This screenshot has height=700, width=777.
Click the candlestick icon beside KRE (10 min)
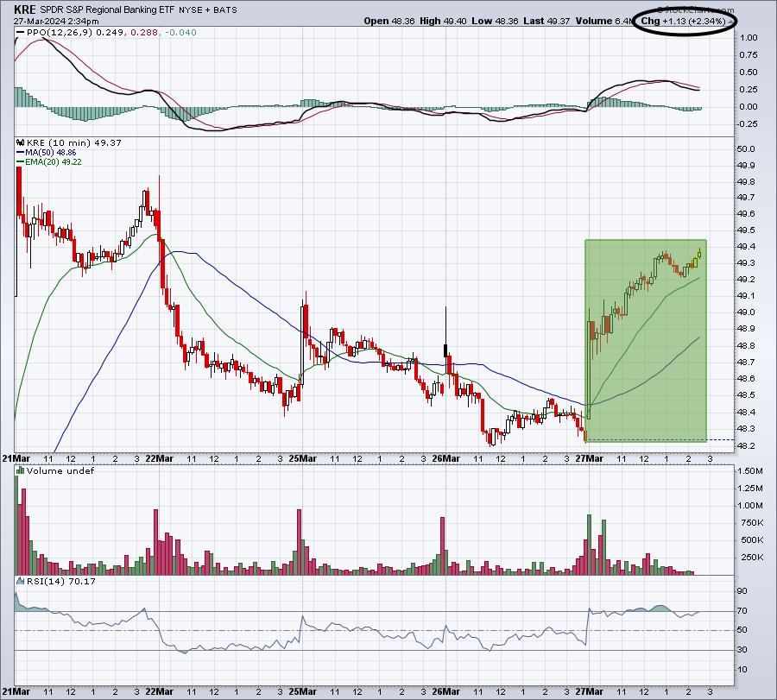tap(21, 142)
